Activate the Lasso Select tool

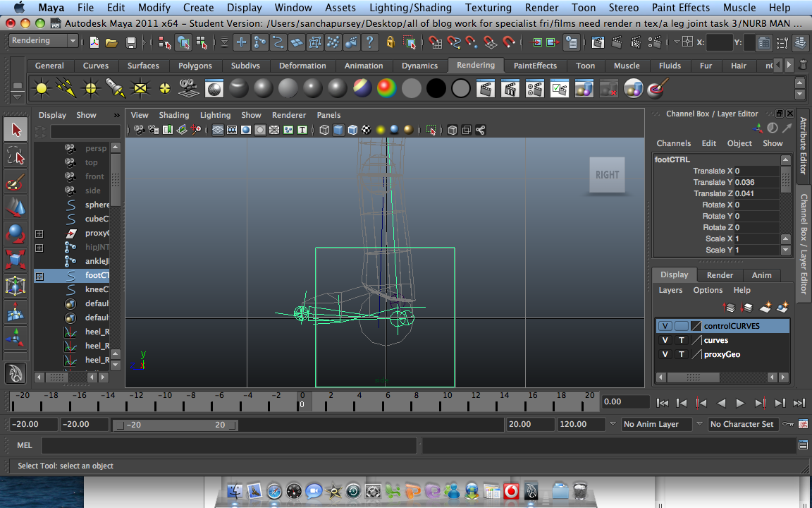[x=16, y=155]
